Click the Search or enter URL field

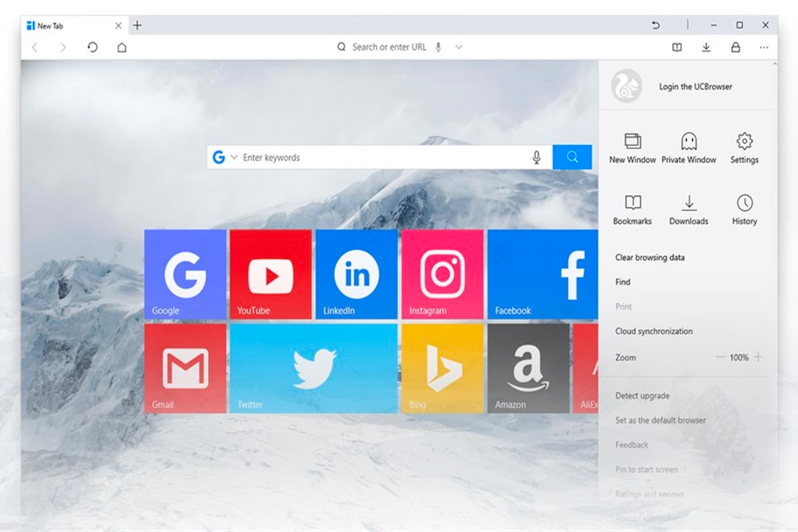[x=389, y=47]
